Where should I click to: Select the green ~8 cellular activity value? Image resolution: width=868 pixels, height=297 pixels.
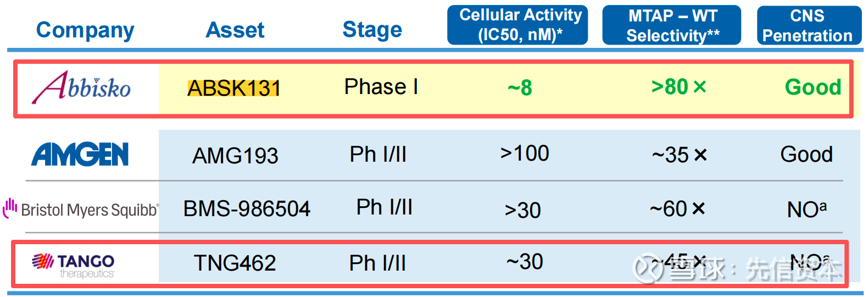520,88
